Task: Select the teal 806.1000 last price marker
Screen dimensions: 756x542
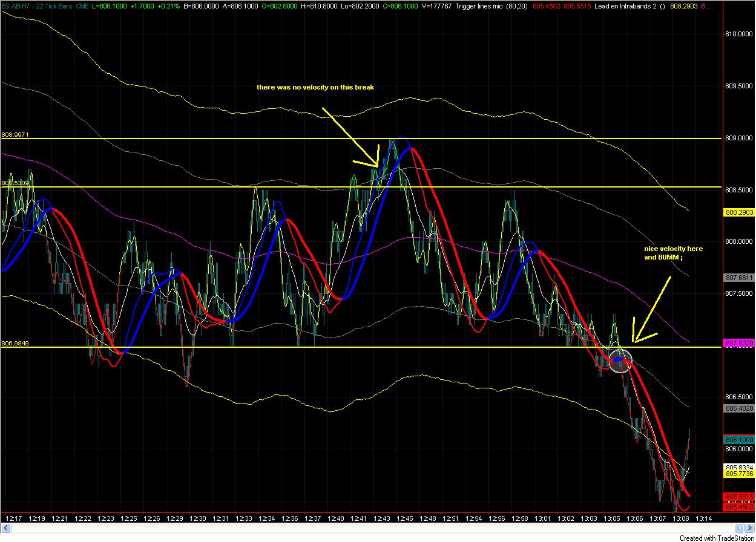Action: click(x=738, y=440)
